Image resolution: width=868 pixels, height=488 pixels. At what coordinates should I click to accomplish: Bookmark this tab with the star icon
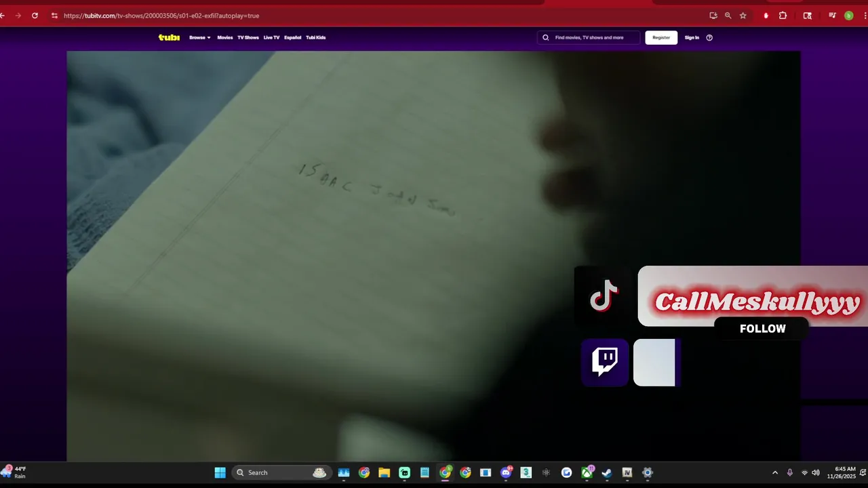pos(743,16)
